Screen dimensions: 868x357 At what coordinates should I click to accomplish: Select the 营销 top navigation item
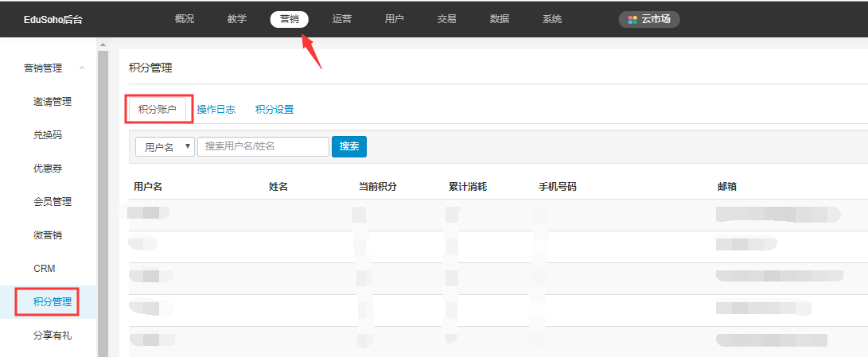pyautogui.click(x=290, y=19)
